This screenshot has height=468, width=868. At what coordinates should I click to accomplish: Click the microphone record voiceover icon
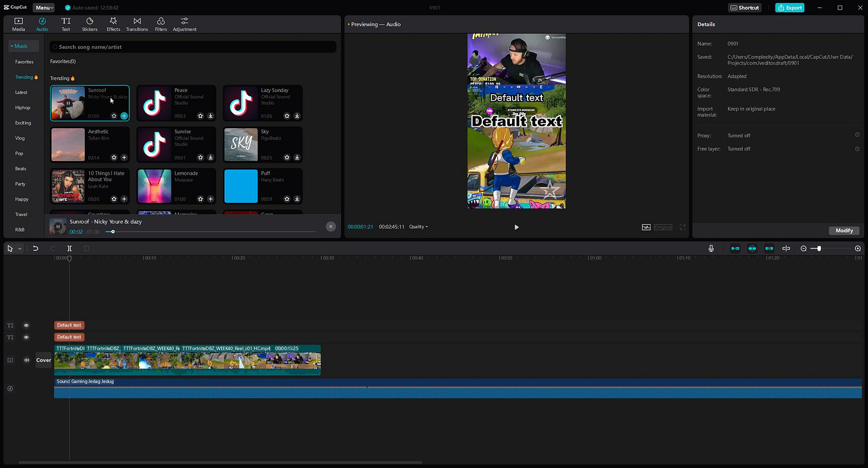coord(711,249)
